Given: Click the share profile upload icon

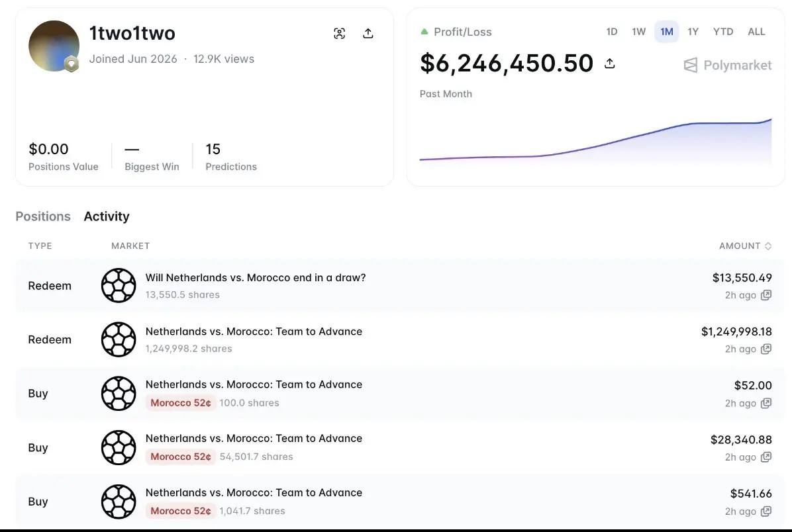Looking at the screenshot, I should [x=368, y=33].
